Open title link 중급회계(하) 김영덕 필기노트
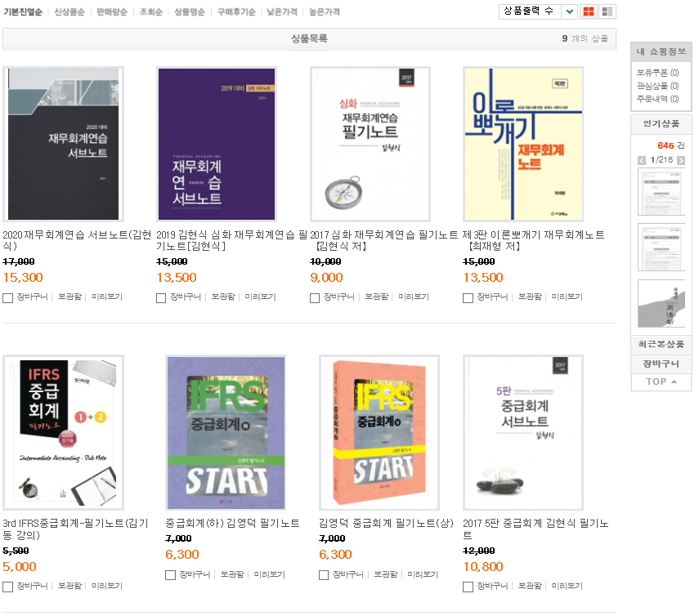This screenshot has width=699, height=616. 232,523
